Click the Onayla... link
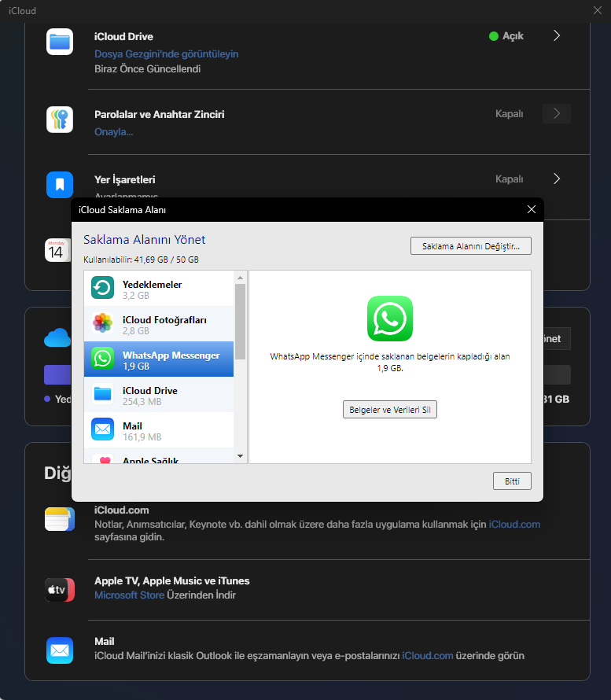This screenshot has height=700, width=611. coord(113,131)
